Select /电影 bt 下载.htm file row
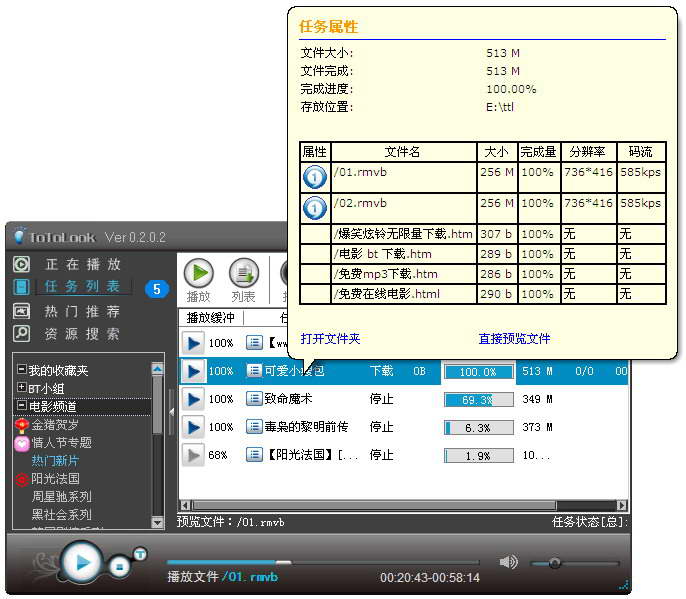The width and height of the screenshot is (686, 599). (483, 254)
